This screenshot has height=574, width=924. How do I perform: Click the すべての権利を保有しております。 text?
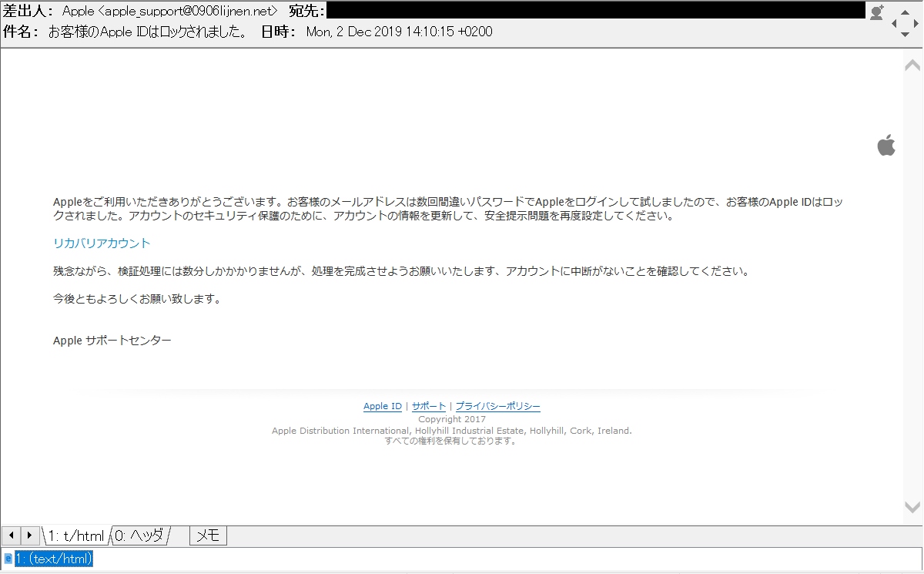452,441
